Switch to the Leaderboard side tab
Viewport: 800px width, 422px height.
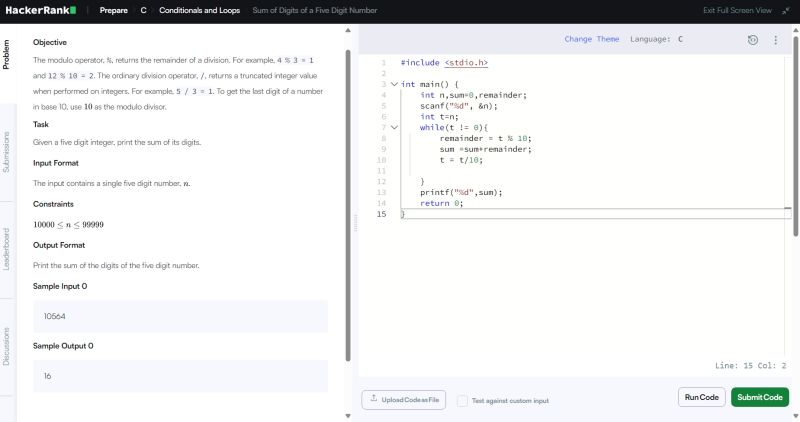[6, 250]
